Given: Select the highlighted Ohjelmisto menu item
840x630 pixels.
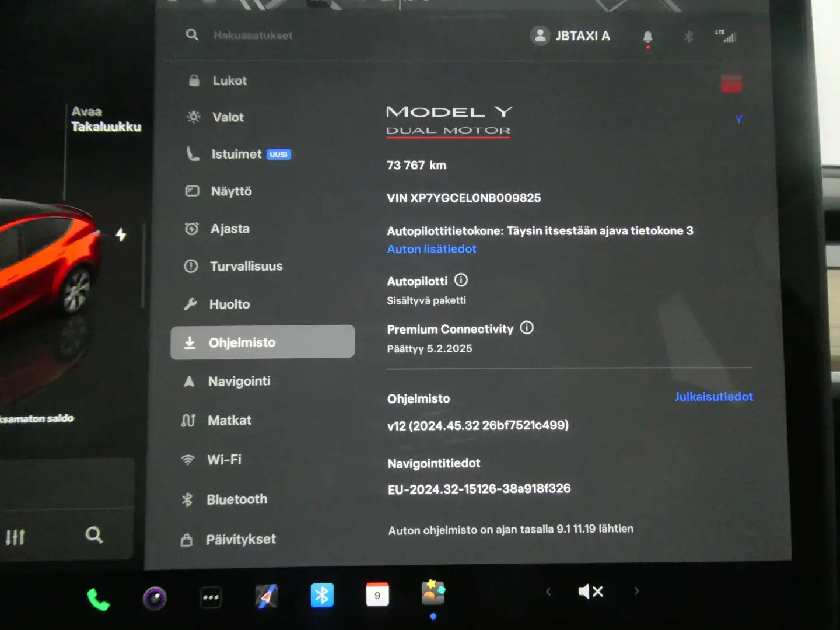Looking at the screenshot, I should click(262, 342).
